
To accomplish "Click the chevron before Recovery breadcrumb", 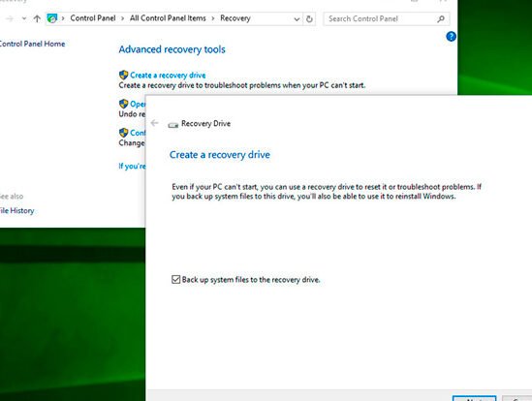I will (x=213, y=18).
